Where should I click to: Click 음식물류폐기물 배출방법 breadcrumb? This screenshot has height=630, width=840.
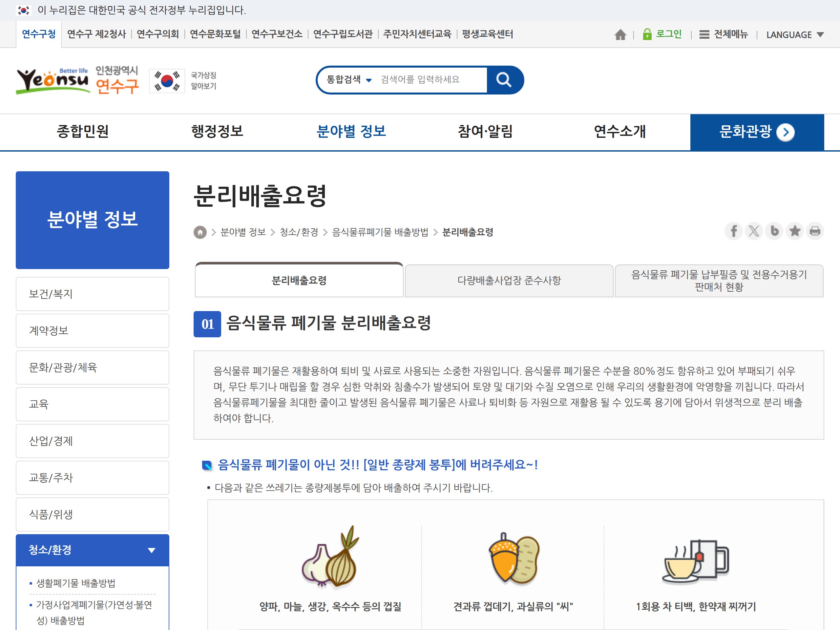coord(380,232)
